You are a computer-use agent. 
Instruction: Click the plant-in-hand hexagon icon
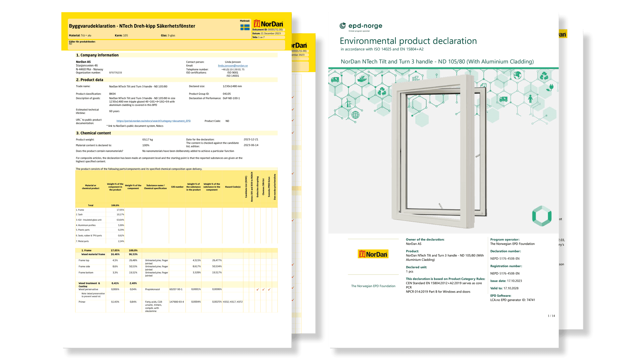[x=362, y=79]
